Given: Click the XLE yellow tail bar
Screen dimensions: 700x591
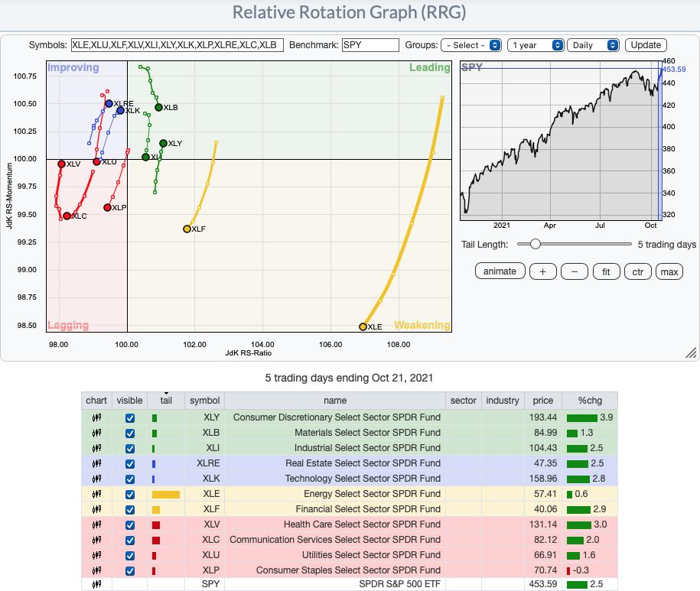Looking at the screenshot, I should [x=165, y=494].
